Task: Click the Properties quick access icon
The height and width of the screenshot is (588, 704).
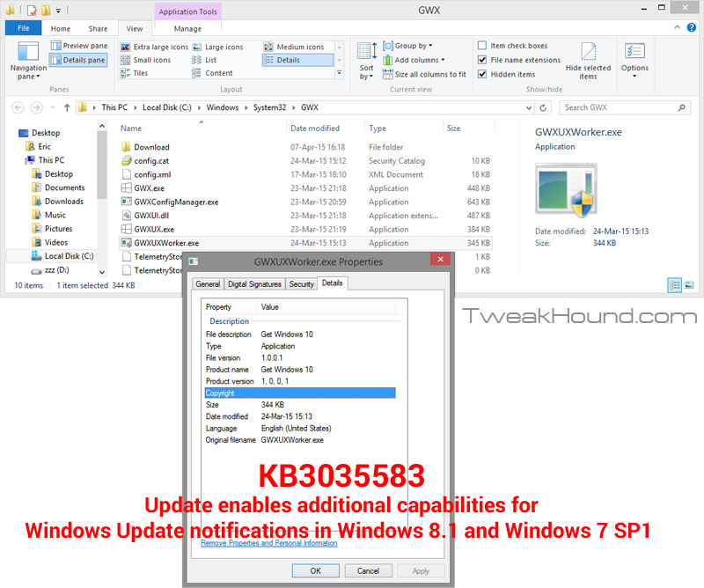Action: tap(32, 10)
